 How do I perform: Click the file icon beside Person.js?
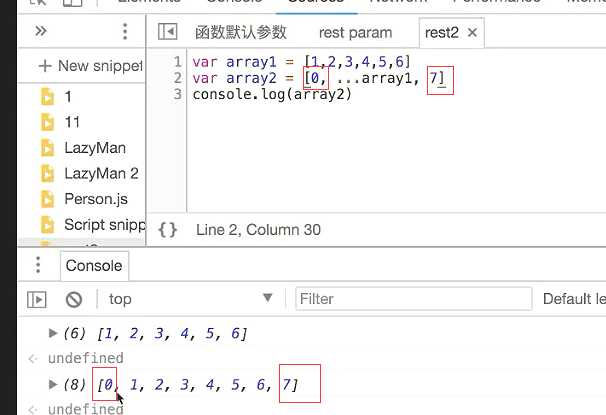pos(48,199)
